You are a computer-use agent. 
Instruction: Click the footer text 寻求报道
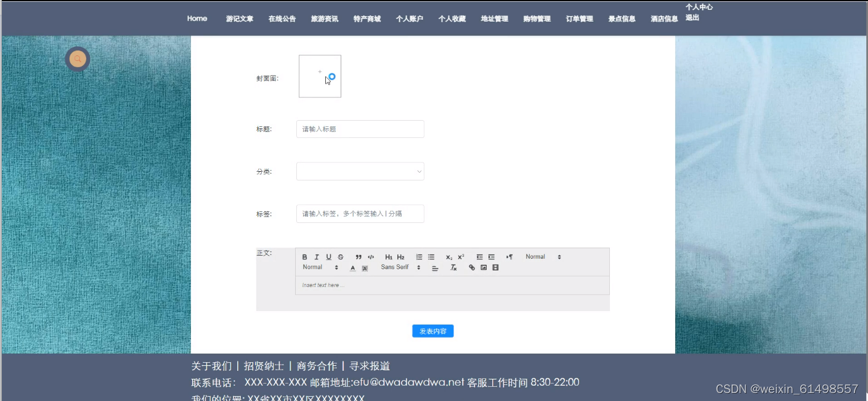point(370,366)
